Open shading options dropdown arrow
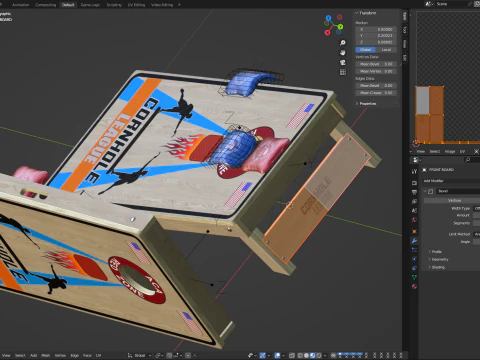This screenshot has width=480, height=360. 325,355
